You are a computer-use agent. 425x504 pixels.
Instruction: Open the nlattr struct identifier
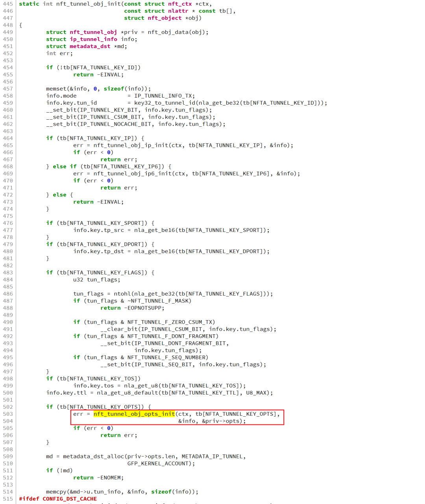[x=179, y=11]
